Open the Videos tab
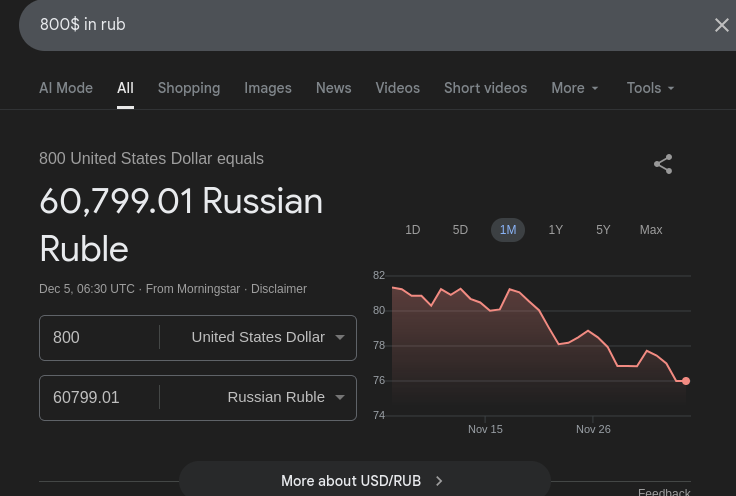The height and width of the screenshot is (496, 736). (398, 88)
